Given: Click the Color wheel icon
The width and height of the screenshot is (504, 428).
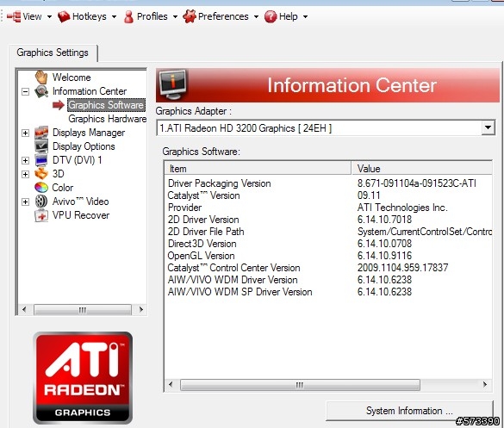Looking at the screenshot, I should 41,188.
